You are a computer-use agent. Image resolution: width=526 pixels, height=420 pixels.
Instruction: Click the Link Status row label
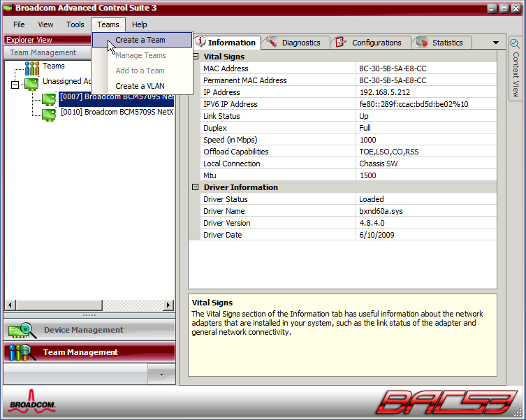point(221,116)
